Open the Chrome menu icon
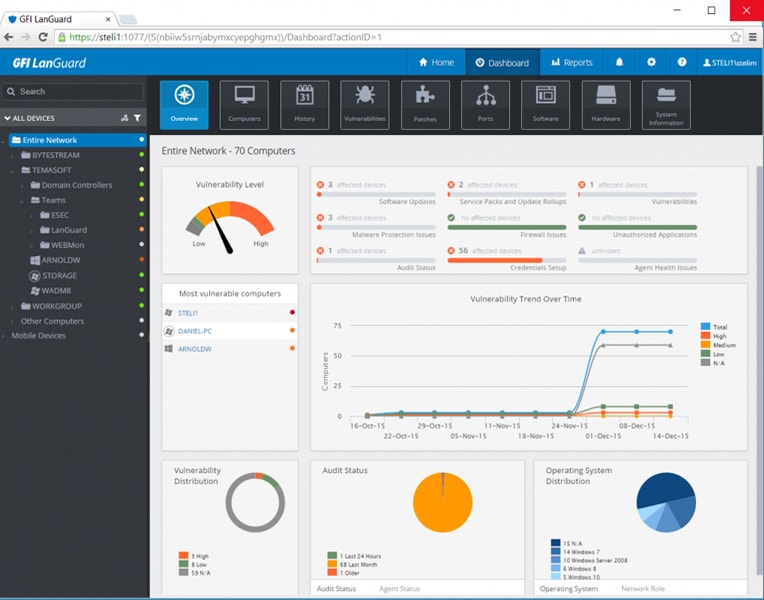Image resolution: width=764 pixels, height=600 pixels. [753, 37]
